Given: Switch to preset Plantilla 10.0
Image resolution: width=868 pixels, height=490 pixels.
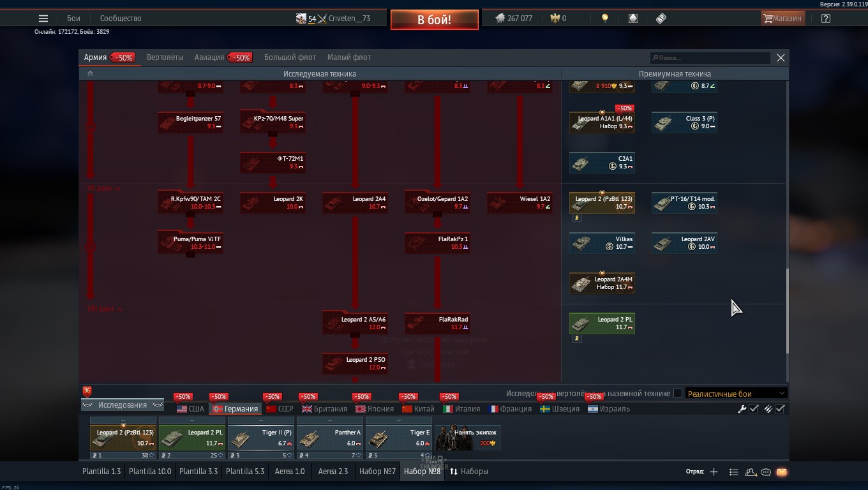Looking at the screenshot, I should [x=150, y=471].
